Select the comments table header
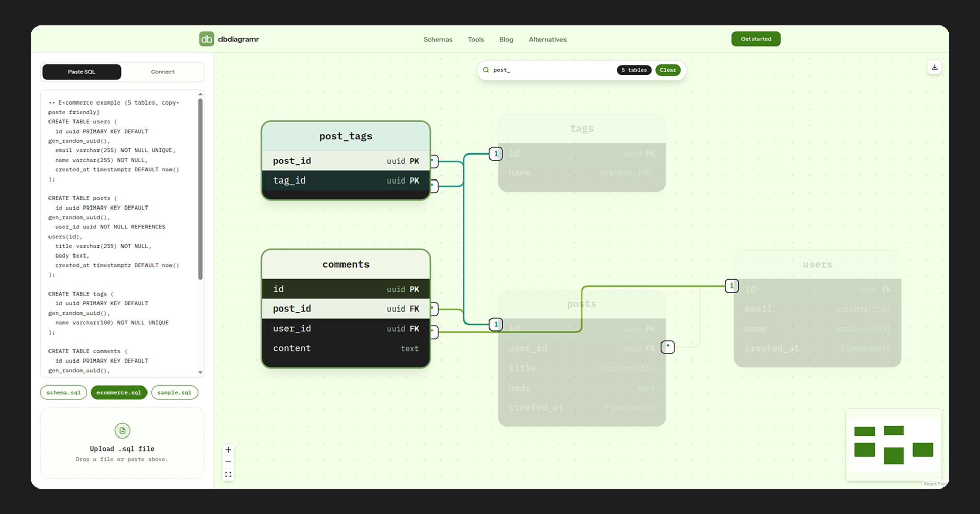 346,264
